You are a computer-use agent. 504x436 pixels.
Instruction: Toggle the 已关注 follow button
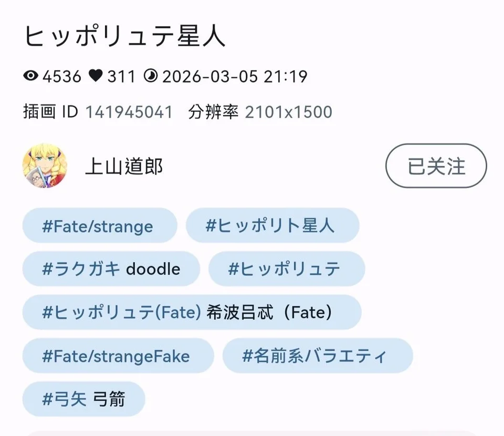click(x=436, y=166)
